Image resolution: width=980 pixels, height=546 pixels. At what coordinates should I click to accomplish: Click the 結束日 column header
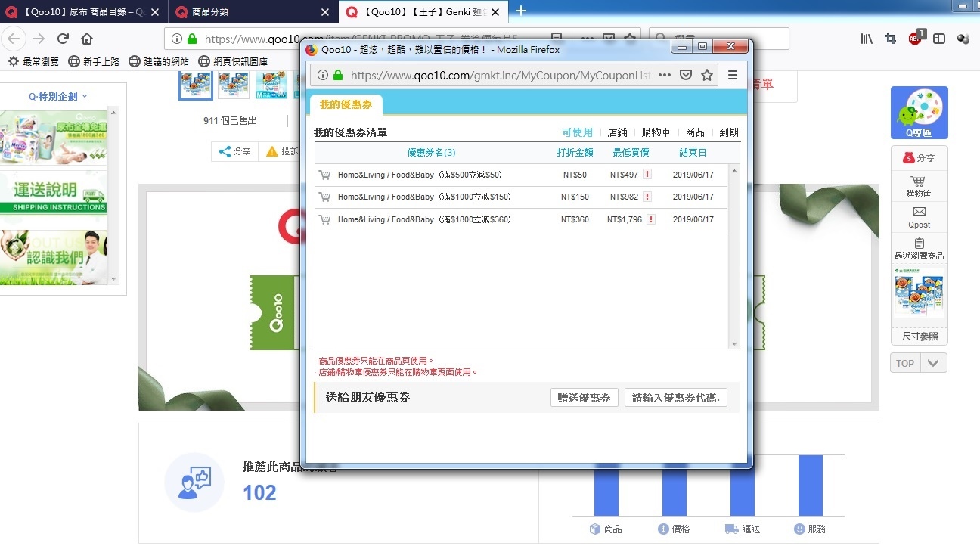pyautogui.click(x=693, y=153)
